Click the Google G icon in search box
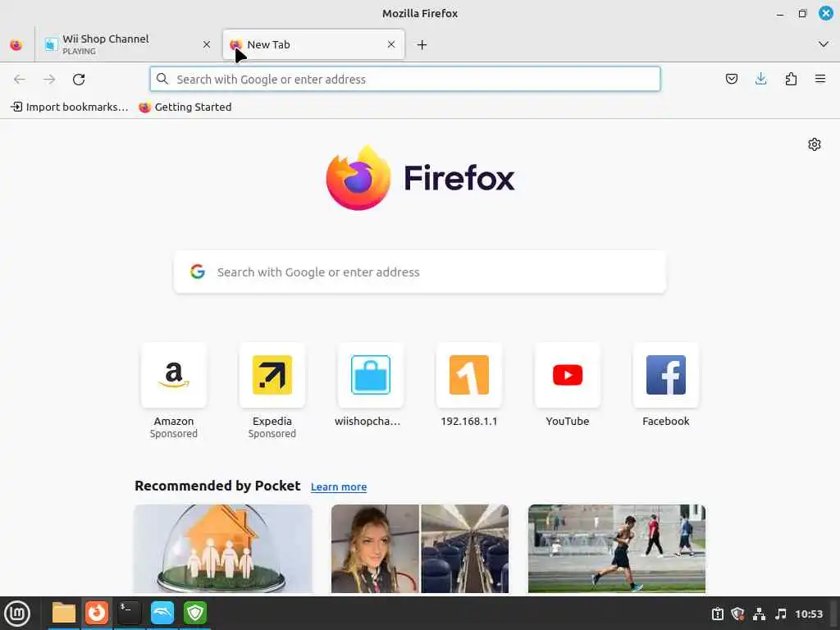 point(198,272)
